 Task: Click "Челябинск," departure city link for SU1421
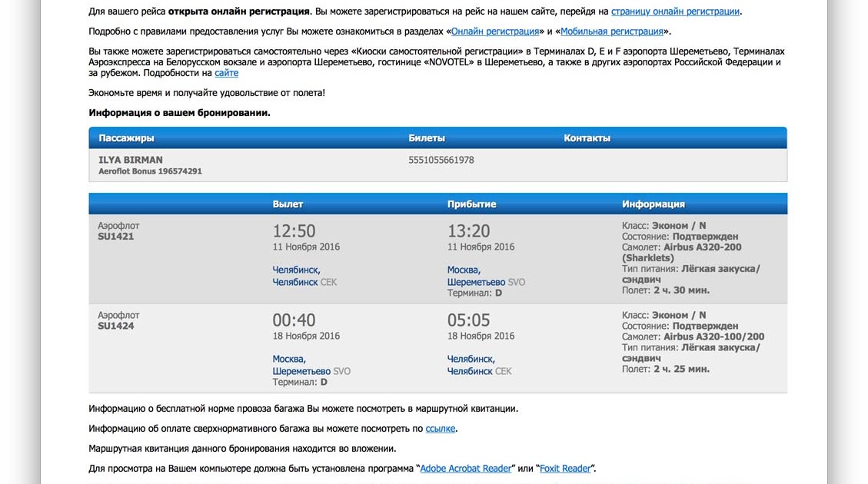pos(296,270)
